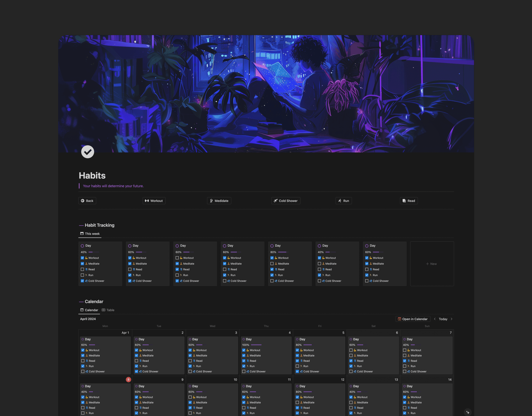Open the Day title on date 10 card

point(195,386)
